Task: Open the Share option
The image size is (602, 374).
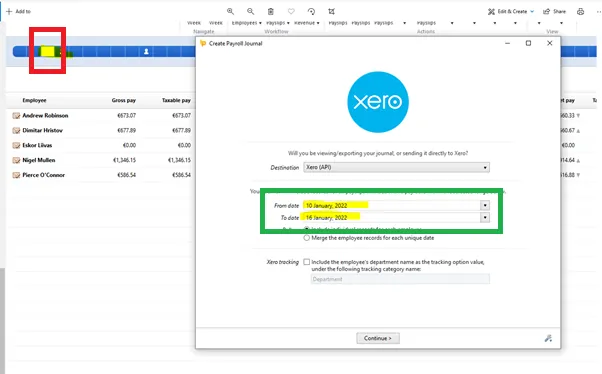Action: (x=554, y=12)
